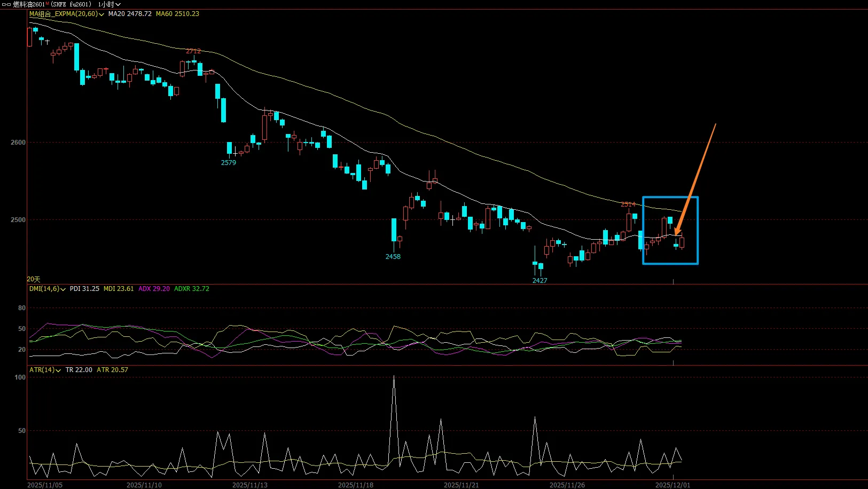The width and height of the screenshot is (868, 489).
Task: Click the link icon beside 燃料油2601
Action: point(6,4)
